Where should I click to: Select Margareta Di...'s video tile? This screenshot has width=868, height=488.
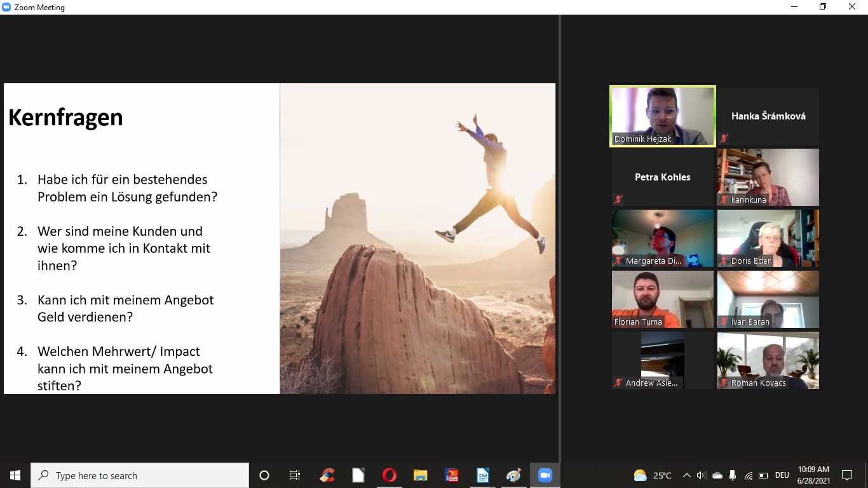663,238
